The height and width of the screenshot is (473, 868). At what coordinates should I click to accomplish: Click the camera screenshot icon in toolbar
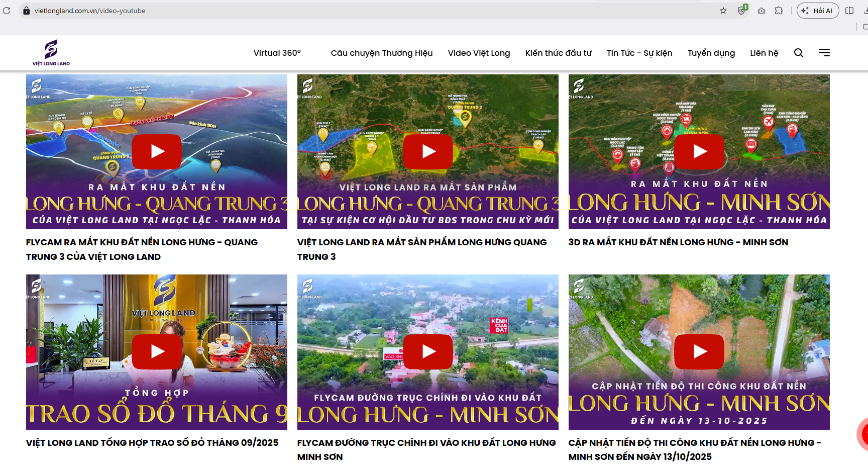point(762,11)
